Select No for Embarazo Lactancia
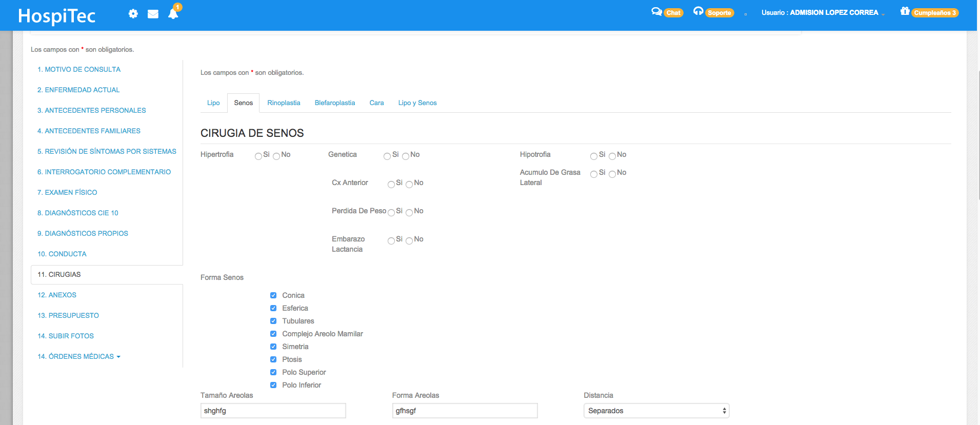Image resolution: width=980 pixels, height=425 pixels. tap(409, 241)
